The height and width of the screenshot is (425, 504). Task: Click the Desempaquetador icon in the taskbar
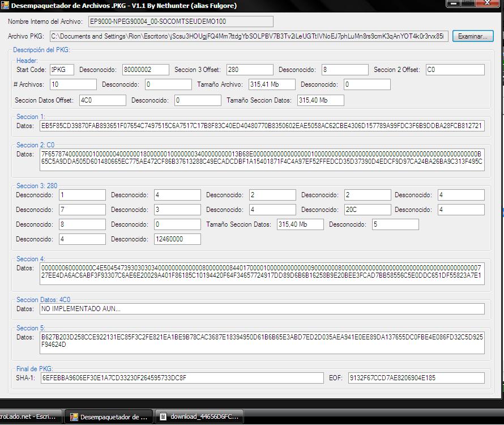coord(74,417)
